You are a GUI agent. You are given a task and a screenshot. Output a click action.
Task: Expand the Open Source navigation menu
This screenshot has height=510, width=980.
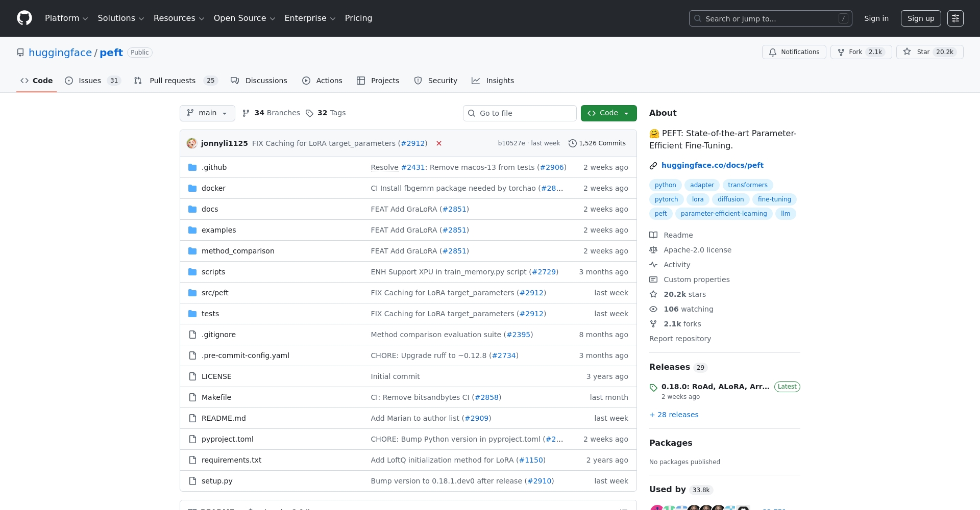coord(244,18)
